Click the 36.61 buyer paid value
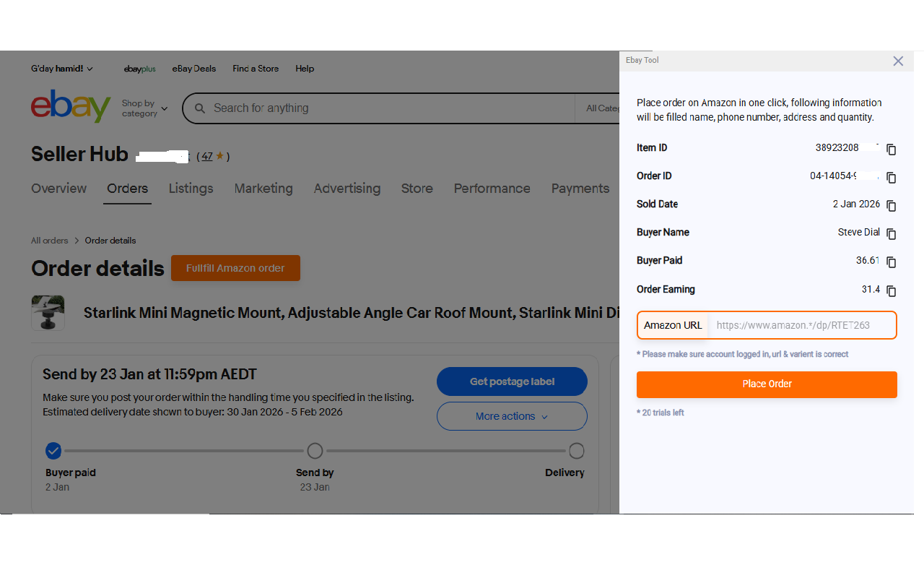Viewport: 924px width, 578px height. coord(868,261)
